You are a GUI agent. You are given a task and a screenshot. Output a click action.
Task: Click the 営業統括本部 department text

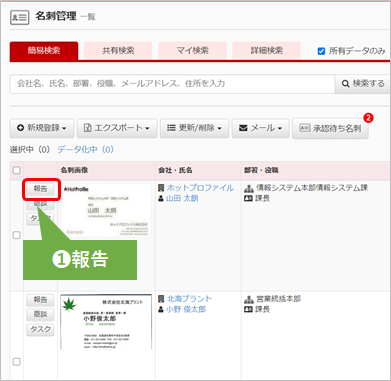(x=279, y=299)
